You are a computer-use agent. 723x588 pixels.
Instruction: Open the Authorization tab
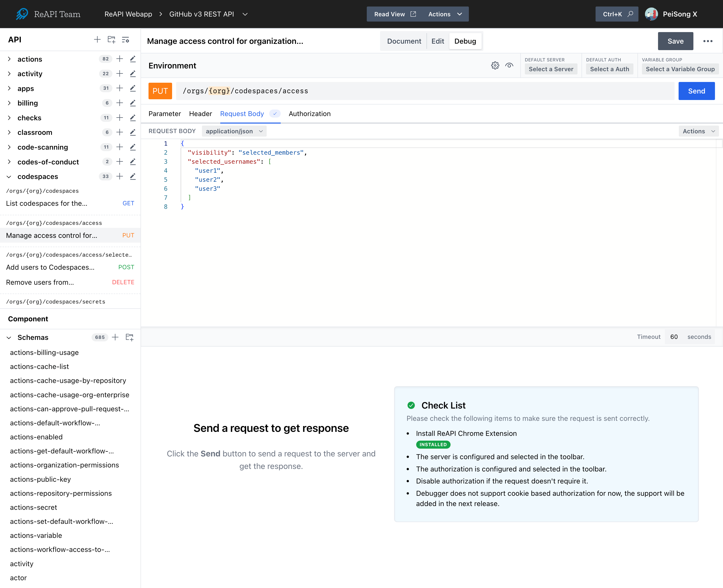[x=310, y=114]
